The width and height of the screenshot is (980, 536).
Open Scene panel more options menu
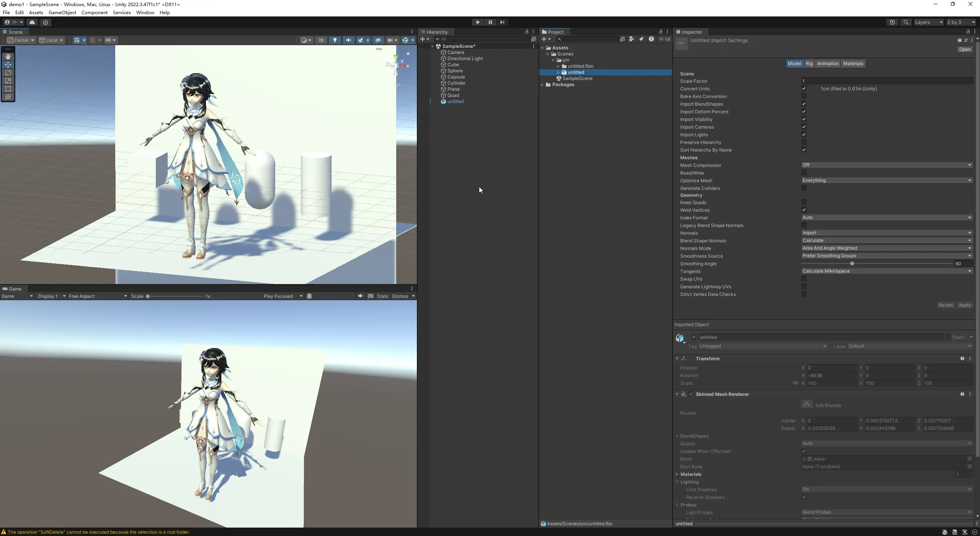pos(412,32)
